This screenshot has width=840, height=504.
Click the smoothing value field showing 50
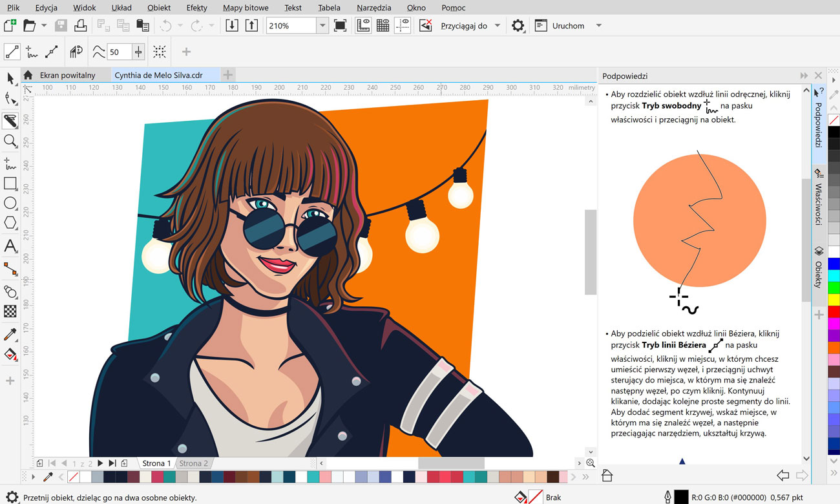119,52
